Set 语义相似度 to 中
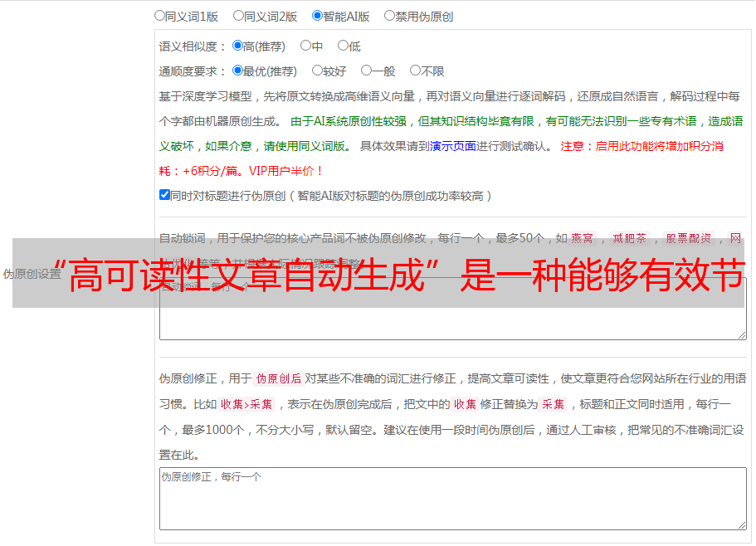 click(x=305, y=46)
